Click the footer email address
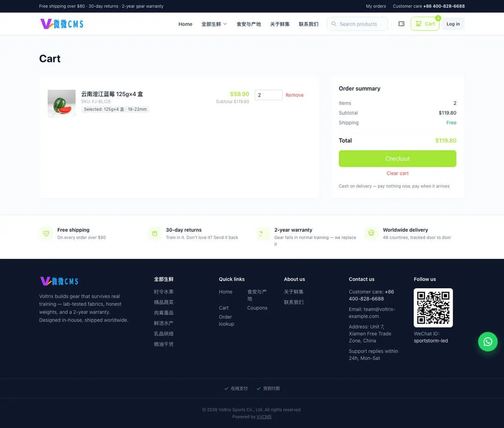This screenshot has width=504, height=428. tap(372, 313)
